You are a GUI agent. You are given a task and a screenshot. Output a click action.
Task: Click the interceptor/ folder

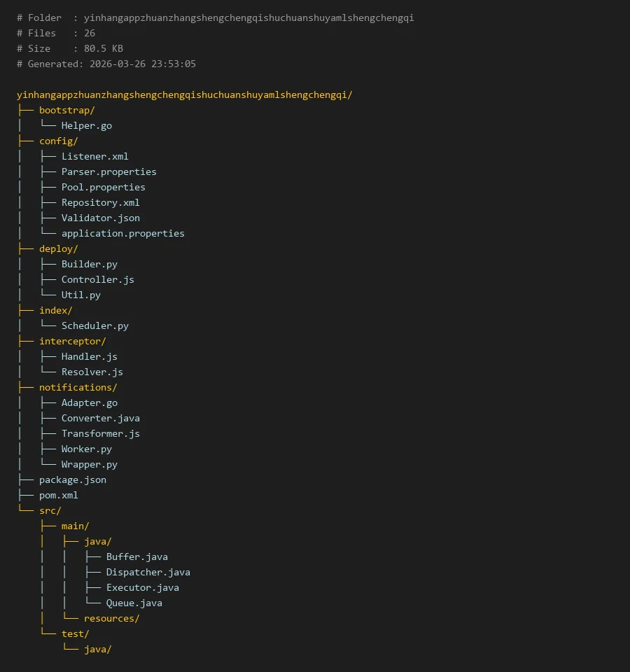click(72, 341)
